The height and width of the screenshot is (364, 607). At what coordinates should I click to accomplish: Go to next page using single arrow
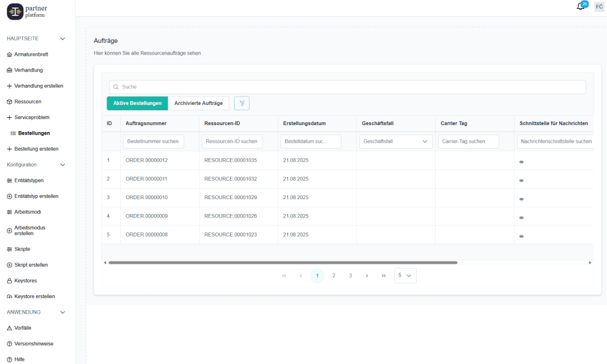click(x=367, y=276)
